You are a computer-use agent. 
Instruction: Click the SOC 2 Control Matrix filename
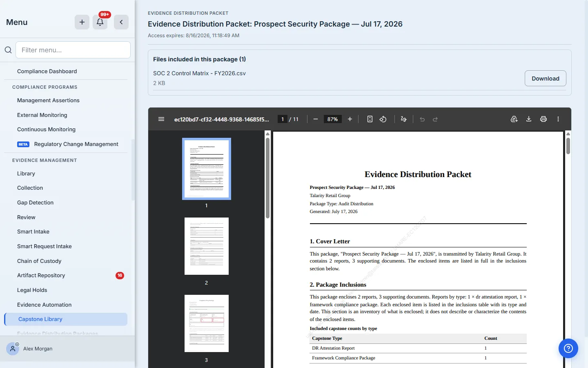199,73
